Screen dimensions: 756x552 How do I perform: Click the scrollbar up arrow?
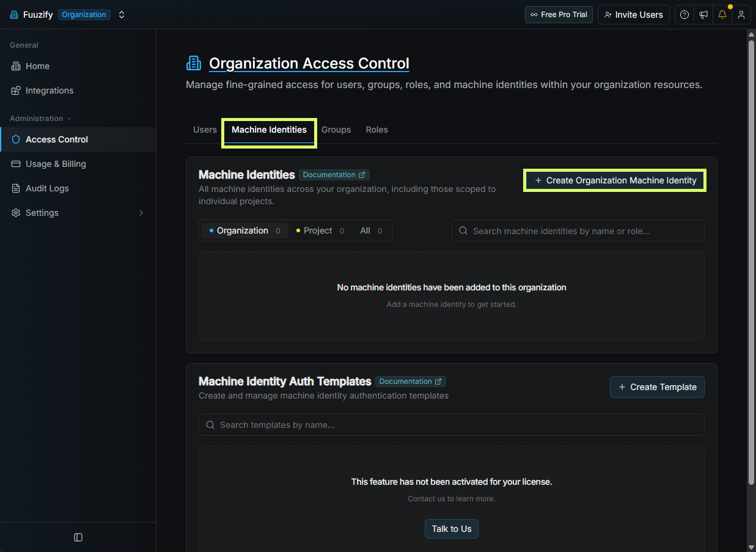[x=751, y=34]
